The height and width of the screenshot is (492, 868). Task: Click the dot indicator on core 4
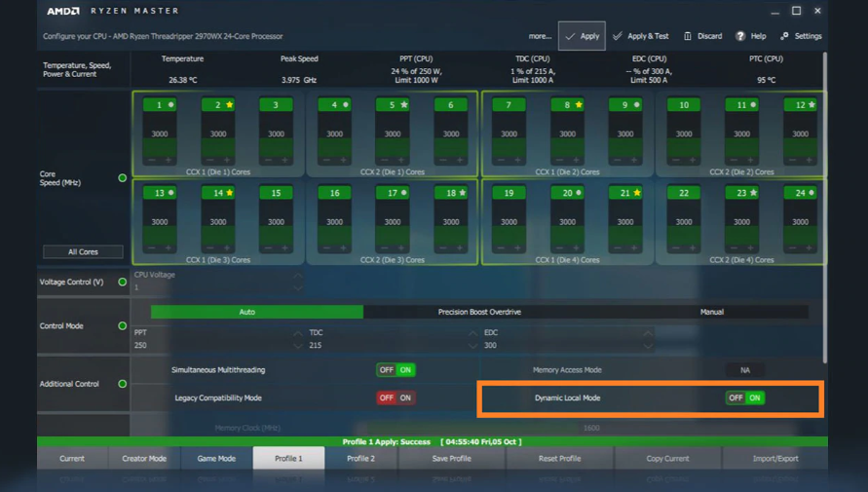pyautogui.click(x=346, y=104)
